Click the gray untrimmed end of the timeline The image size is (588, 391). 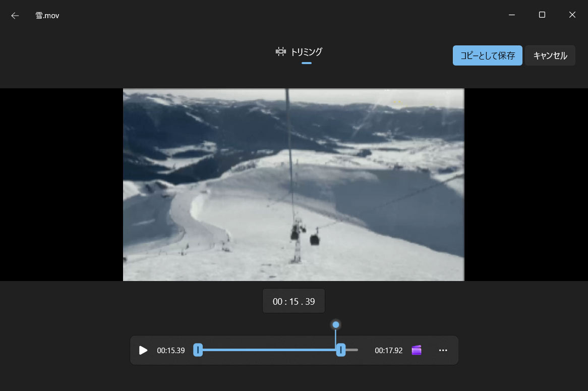click(352, 350)
